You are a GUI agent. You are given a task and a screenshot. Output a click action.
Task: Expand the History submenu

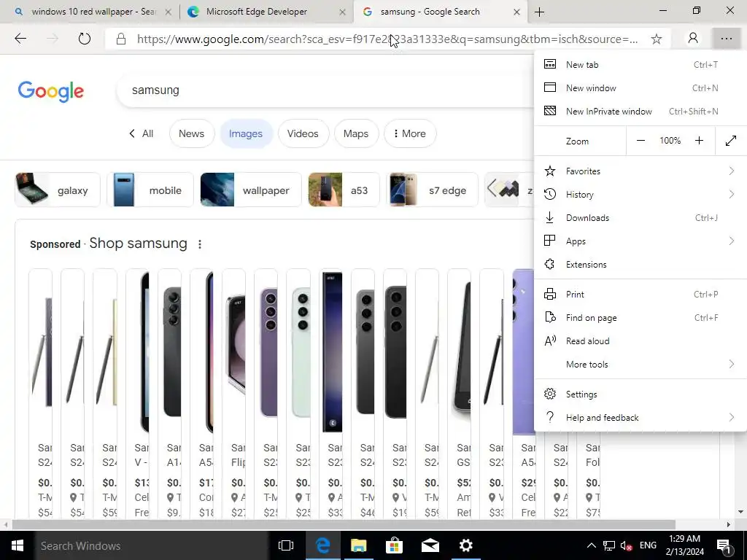[640, 194]
